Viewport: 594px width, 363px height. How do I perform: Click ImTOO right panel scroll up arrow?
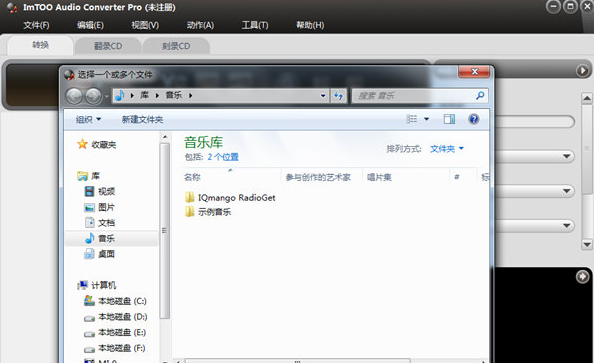587,99
